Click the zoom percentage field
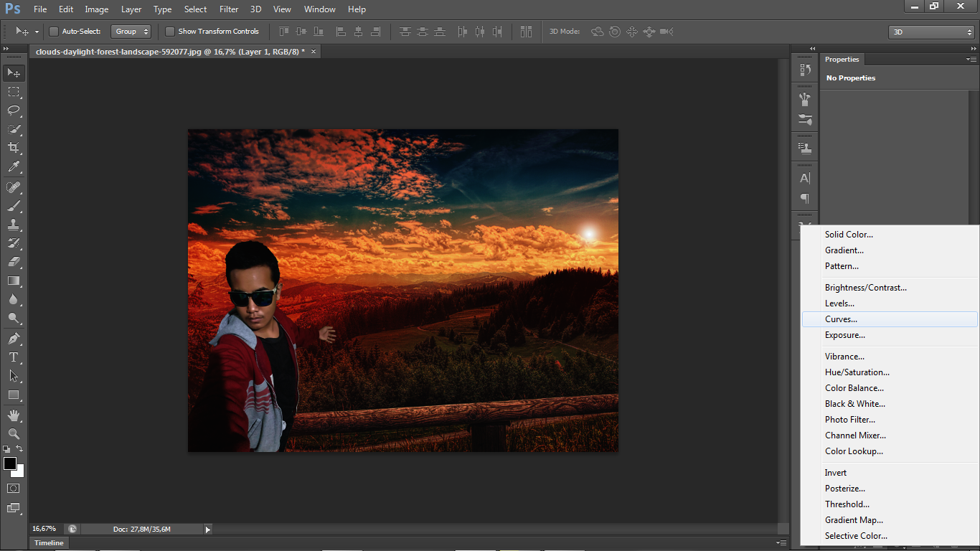This screenshot has width=980, height=551. (44, 529)
